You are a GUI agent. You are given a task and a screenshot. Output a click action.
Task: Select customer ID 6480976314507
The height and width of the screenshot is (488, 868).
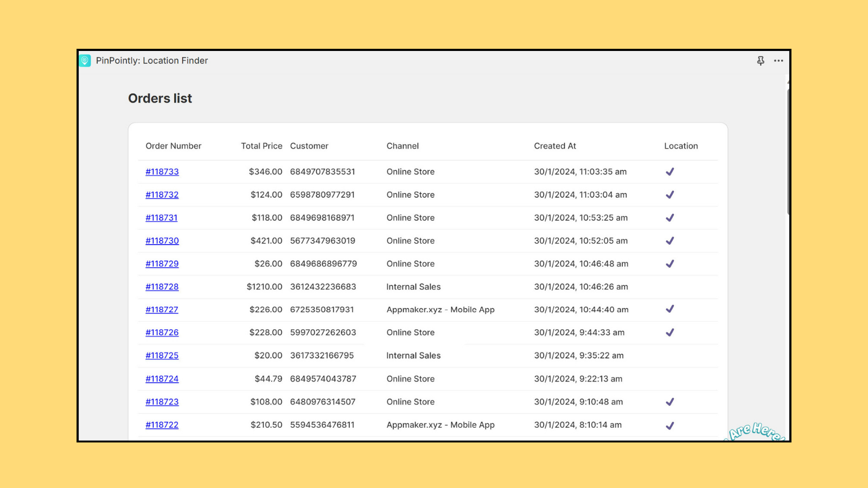point(323,402)
